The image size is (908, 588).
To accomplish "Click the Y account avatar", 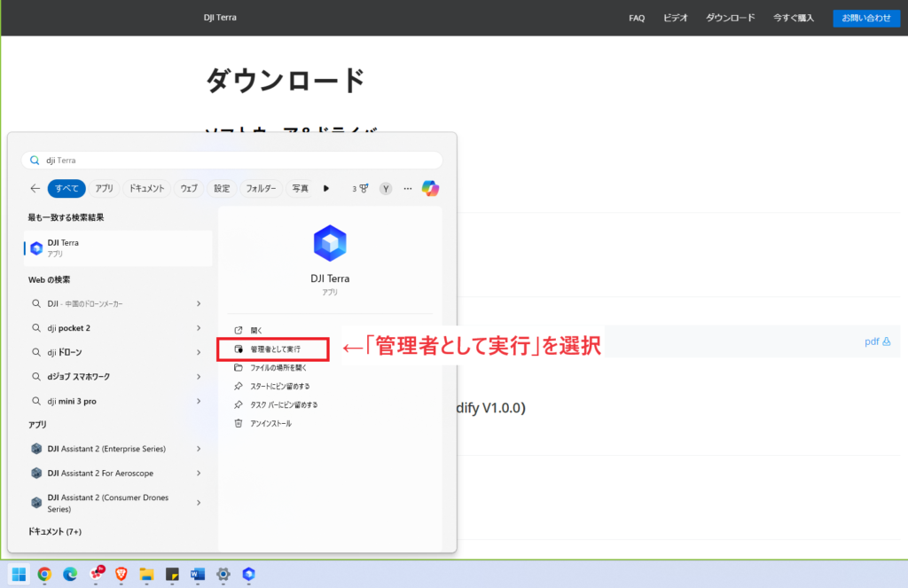I will coord(386,189).
